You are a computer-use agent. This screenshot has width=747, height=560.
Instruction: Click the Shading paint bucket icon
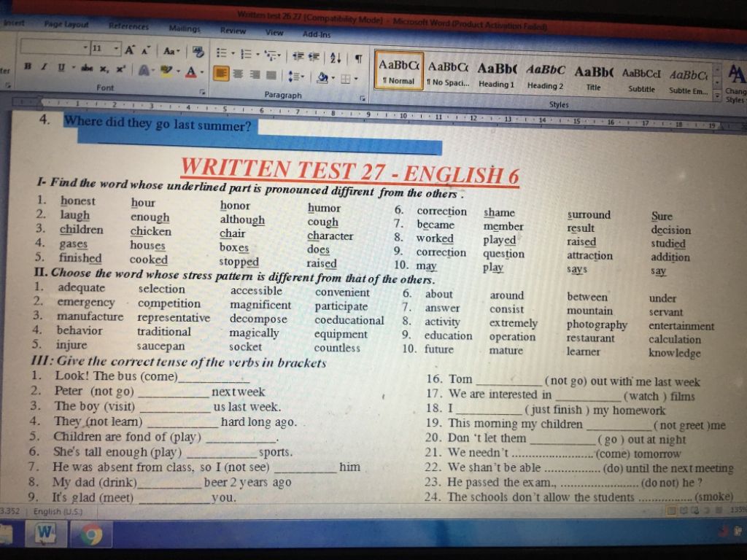(323, 77)
